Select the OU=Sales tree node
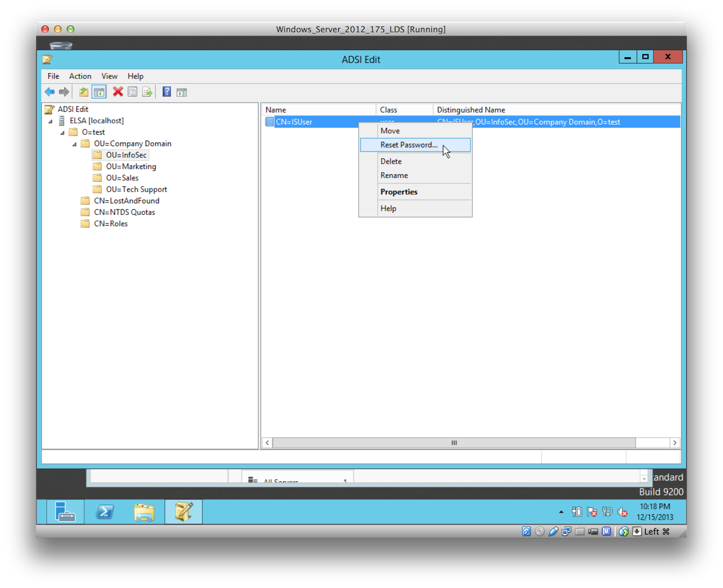Viewport: 723px width, 588px height. click(x=122, y=178)
